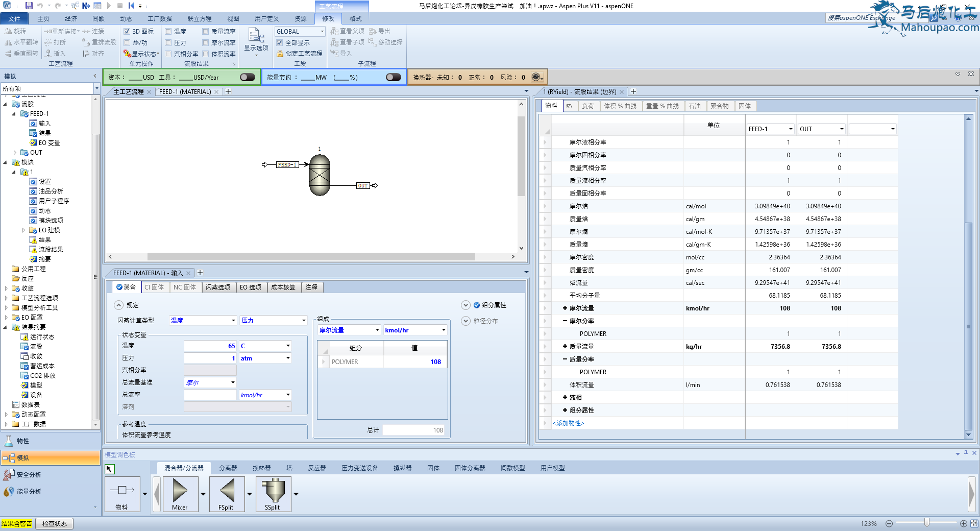The height and width of the screenshot is (531, 980).
Task: Click zoom out minus icon in status bar
Action: [x=889, y=523]
